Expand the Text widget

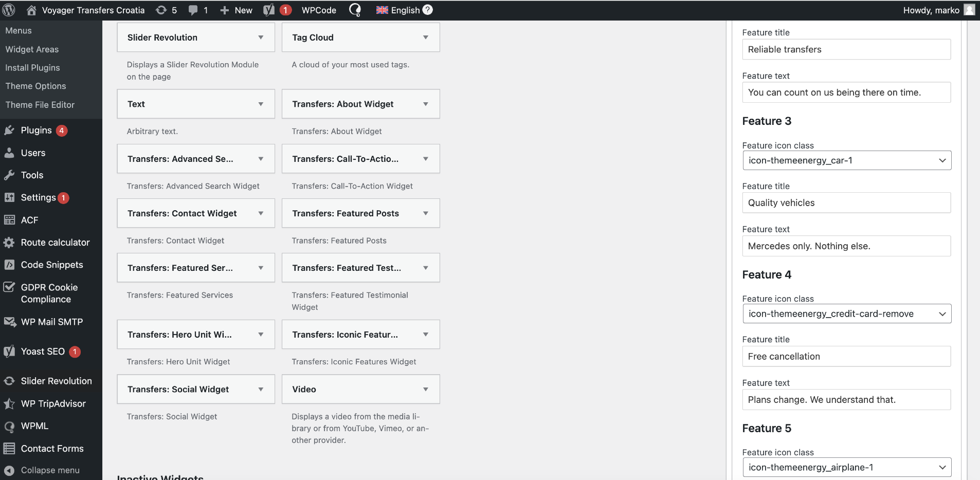(261, 104)
